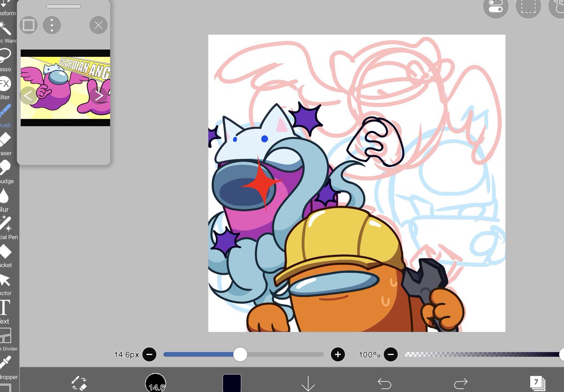This screenshot has height=392, width=564.
Task: Select the Brush tool
Action: (x=6, y=116)
